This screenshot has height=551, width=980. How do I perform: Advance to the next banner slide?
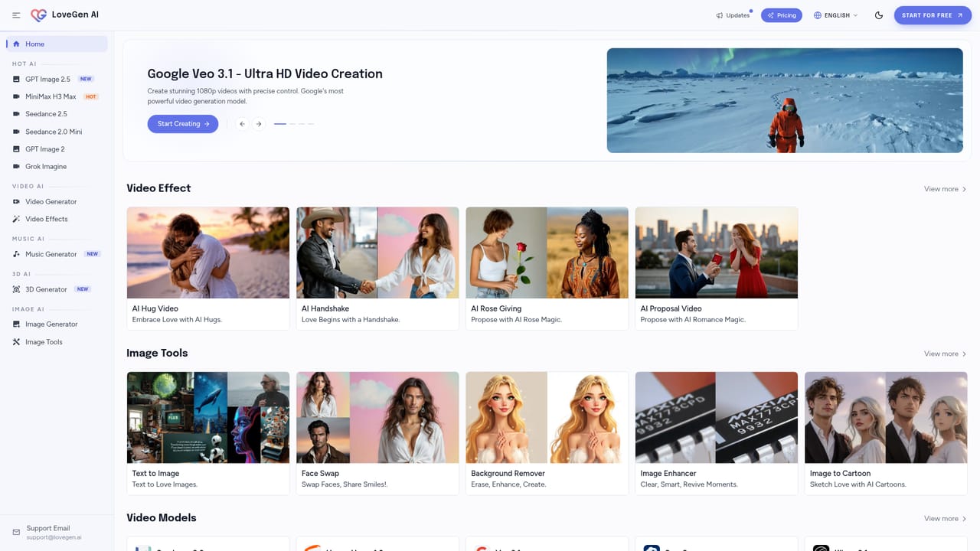[x=259, y=124]
